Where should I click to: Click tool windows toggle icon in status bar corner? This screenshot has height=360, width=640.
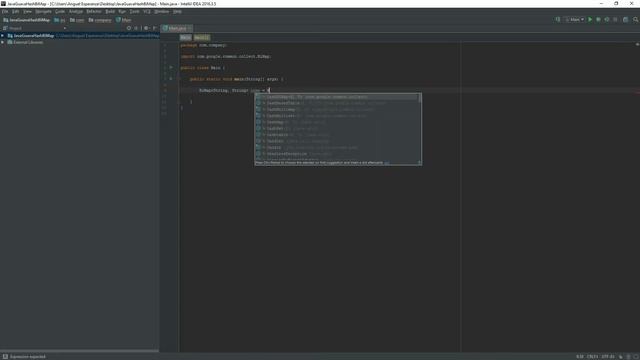click(5, 356)
